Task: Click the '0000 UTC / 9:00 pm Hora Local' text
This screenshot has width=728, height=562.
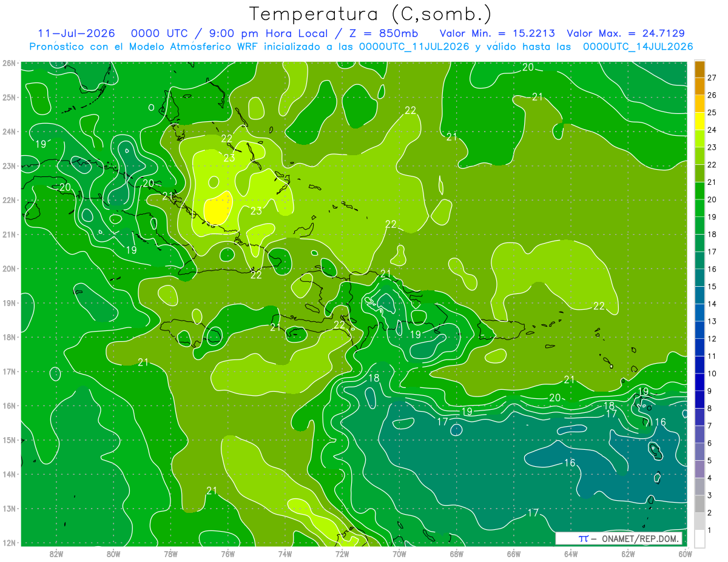Action: [229, 33]
